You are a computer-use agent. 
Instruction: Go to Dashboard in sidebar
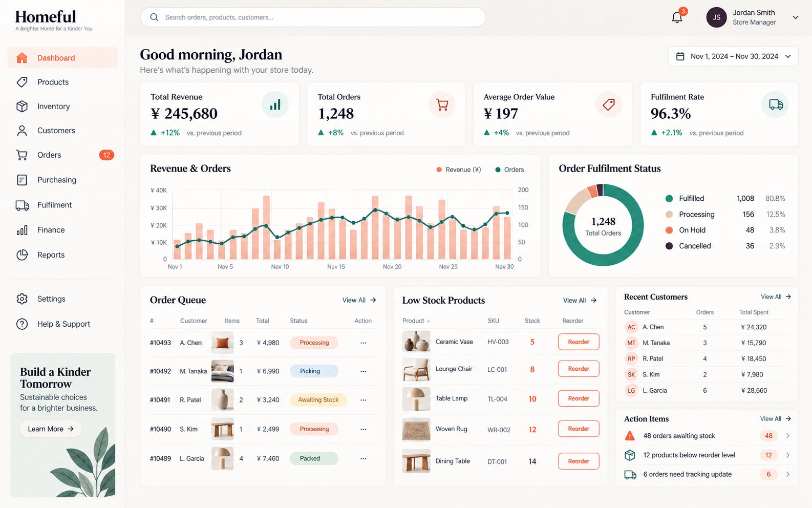(x=62, y=58)
